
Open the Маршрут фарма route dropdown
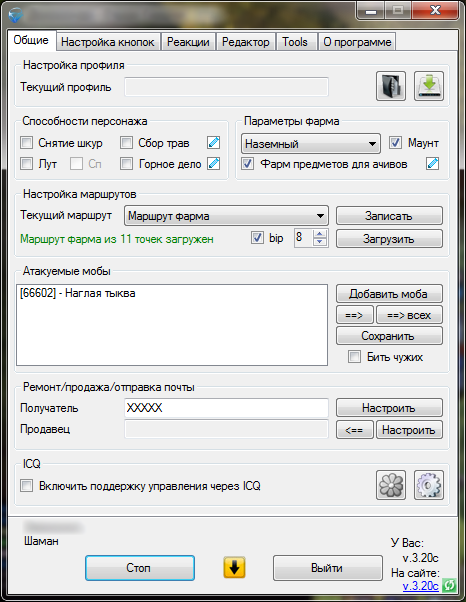226,216
